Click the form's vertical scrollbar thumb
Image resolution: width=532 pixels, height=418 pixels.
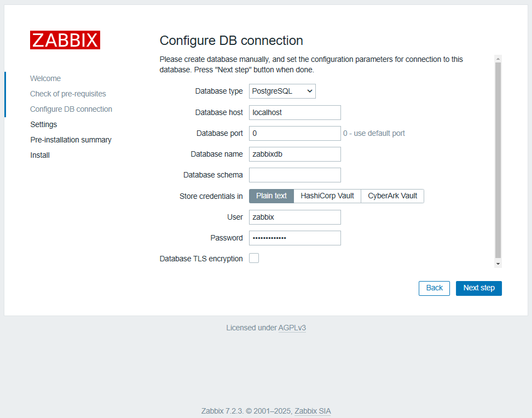pyautogui.click(x=498, y=161)
